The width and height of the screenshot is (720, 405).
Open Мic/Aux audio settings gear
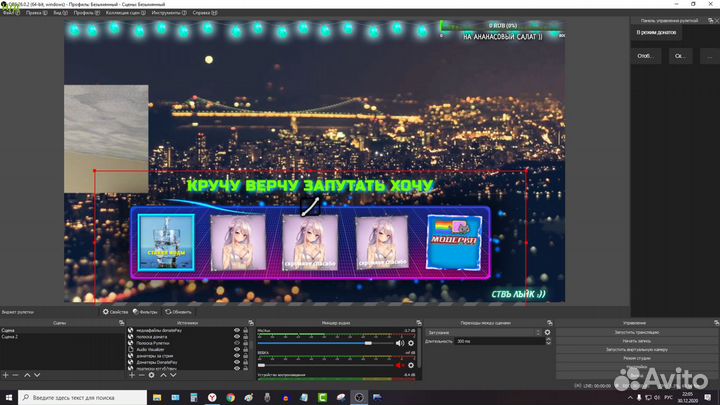pyautogui.click(x=412, y=342)
